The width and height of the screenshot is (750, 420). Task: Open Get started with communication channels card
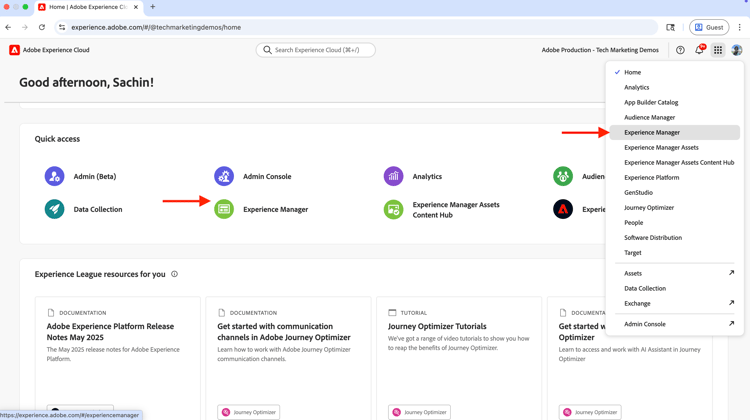(x=288, y=358)
